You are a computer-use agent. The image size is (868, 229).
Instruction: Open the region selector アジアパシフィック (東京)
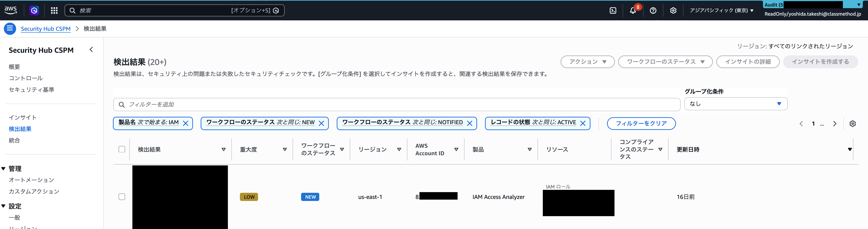click(722, 10)
